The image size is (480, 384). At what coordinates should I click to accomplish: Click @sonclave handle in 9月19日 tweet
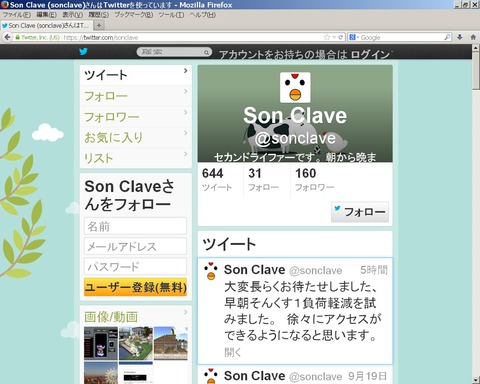[x=316, y=377]
